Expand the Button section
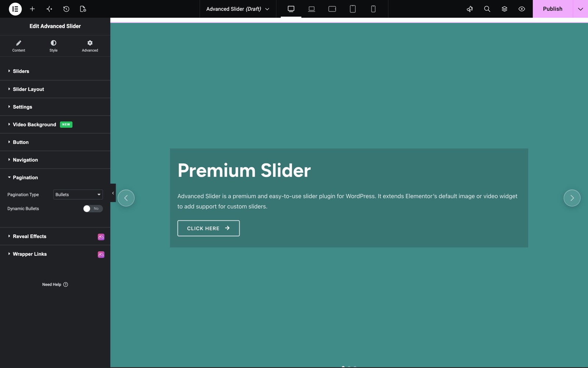588x368 pixels. pos(55,142)
